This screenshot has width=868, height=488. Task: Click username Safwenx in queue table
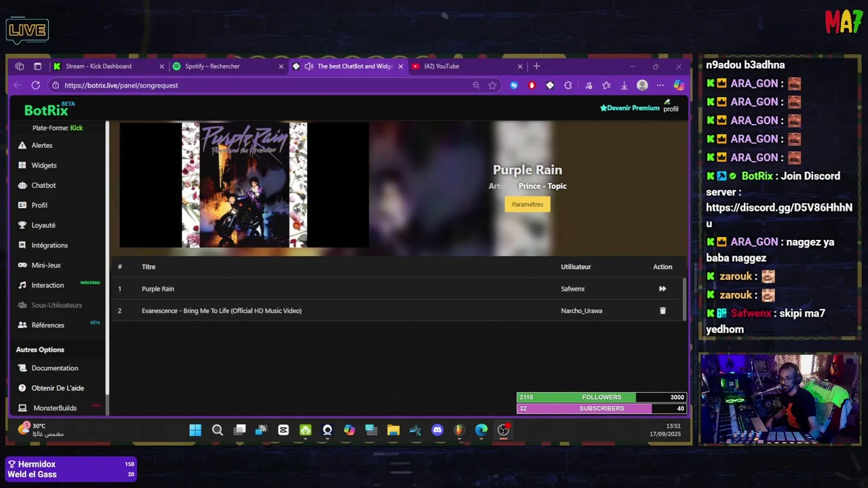tap(572, 289)
